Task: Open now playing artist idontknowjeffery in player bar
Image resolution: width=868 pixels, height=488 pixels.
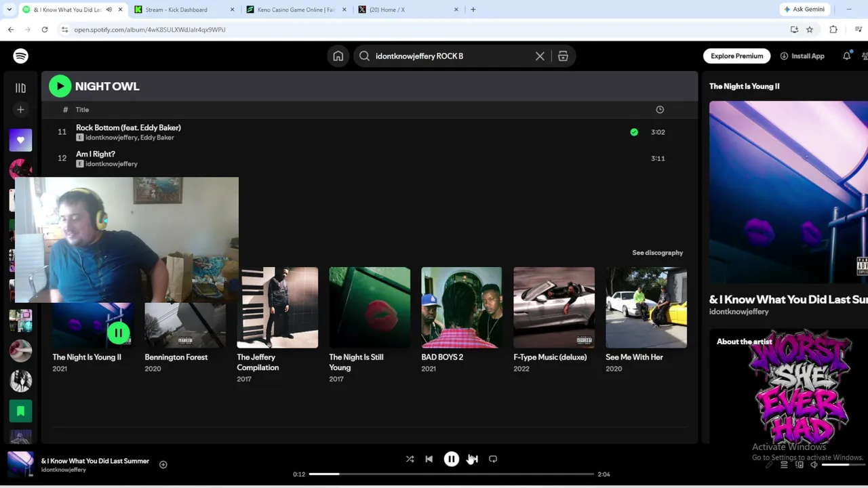Action: coord(63,470)
